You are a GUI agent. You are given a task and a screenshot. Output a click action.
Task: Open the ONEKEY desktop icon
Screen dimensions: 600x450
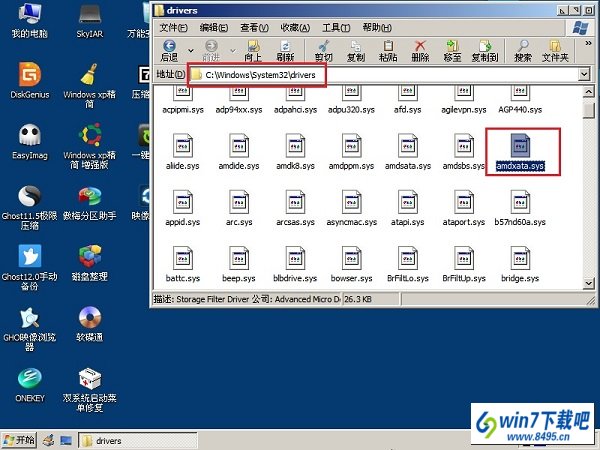(30, 385)
